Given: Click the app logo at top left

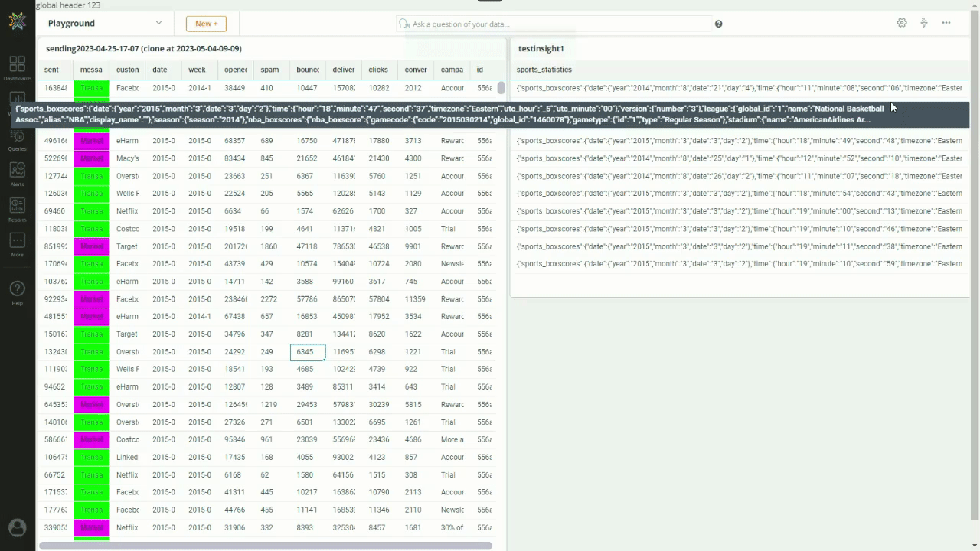Looking at the screenshot, I should point(17,21).
